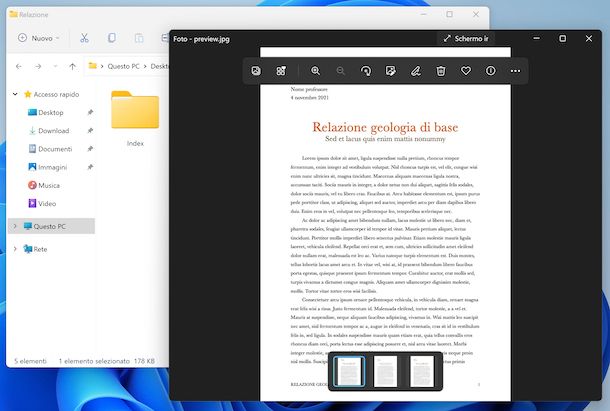Screen dimensions: 610x411
Task: Open the more options ellipsis menu
Action: [x=515, y=71]
